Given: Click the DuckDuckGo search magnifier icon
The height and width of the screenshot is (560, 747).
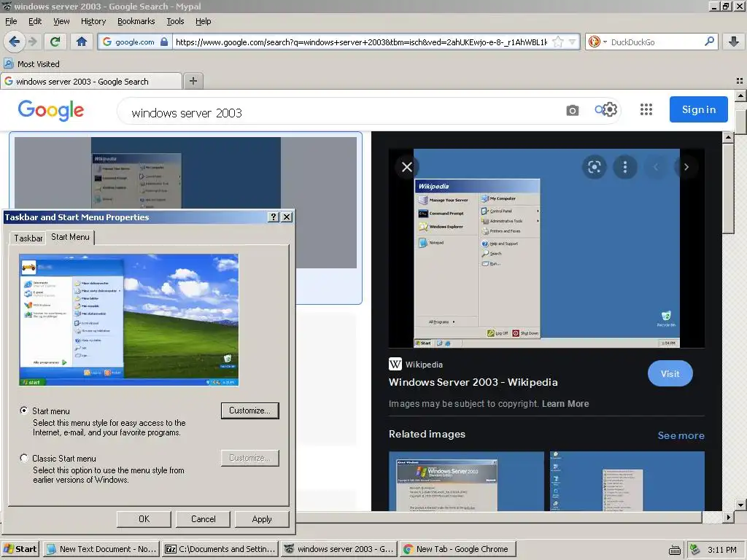Looking at the screenshot, I should click(x=709, y=42).
